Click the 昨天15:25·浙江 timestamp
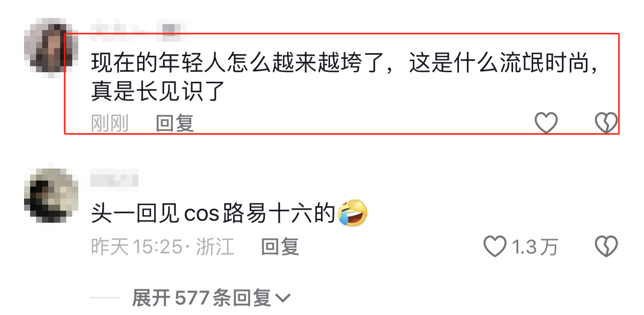 coord(163,246)
